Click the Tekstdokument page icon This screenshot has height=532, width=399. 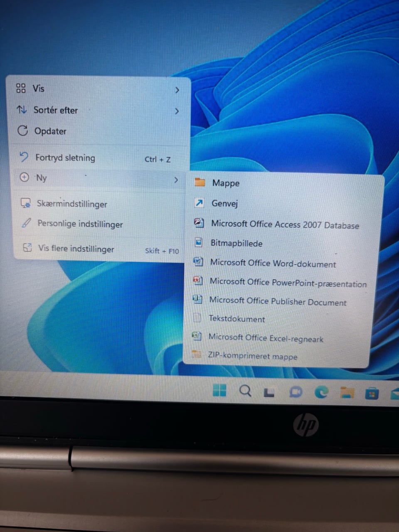[x=197, y=318]
